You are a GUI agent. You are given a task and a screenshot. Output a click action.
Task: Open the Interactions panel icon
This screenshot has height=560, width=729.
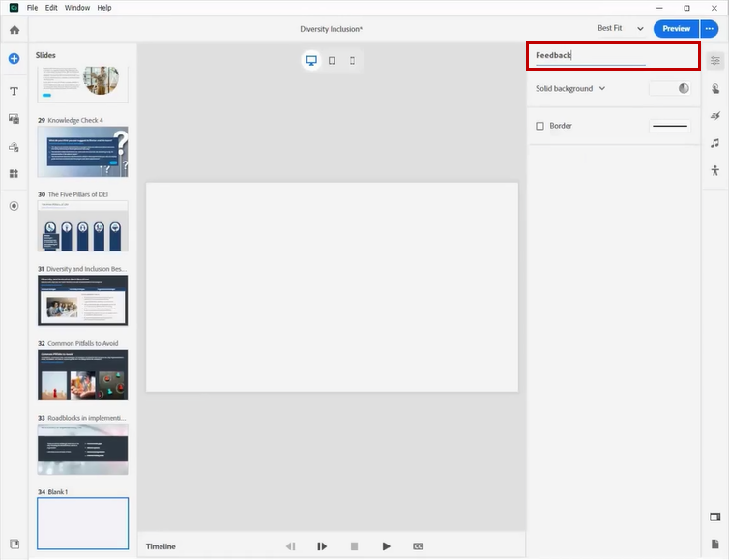click(715, 88)
